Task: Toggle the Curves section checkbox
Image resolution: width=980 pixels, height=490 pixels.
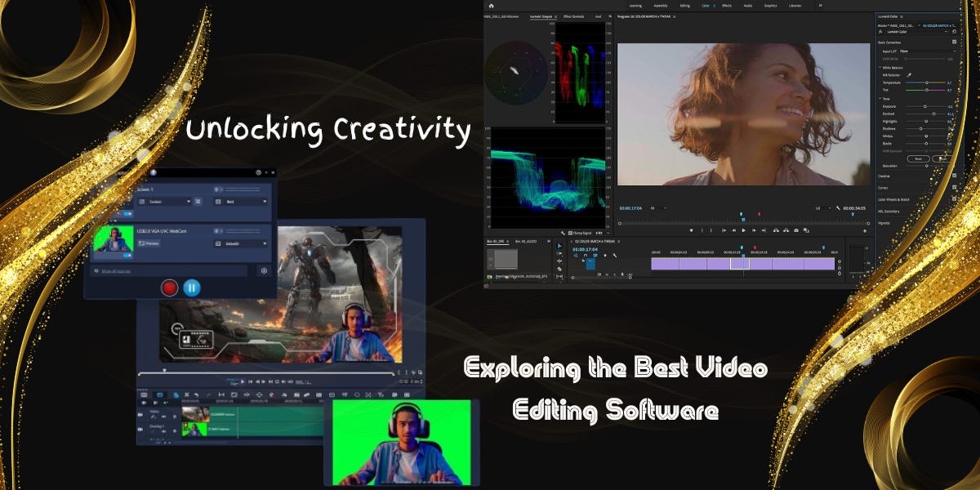Action: tap(954, 186)
